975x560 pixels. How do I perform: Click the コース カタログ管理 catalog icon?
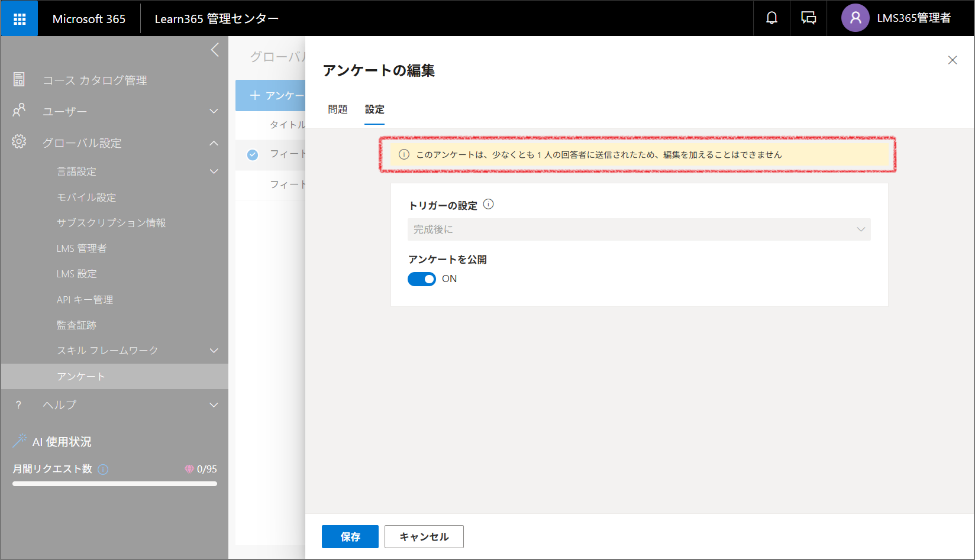click(x=19, y=79)
